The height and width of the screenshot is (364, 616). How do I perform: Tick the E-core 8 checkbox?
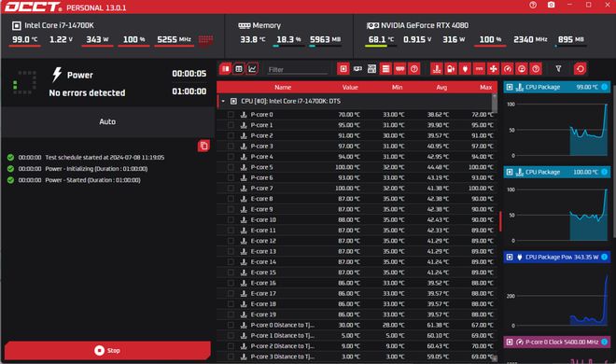231,199
